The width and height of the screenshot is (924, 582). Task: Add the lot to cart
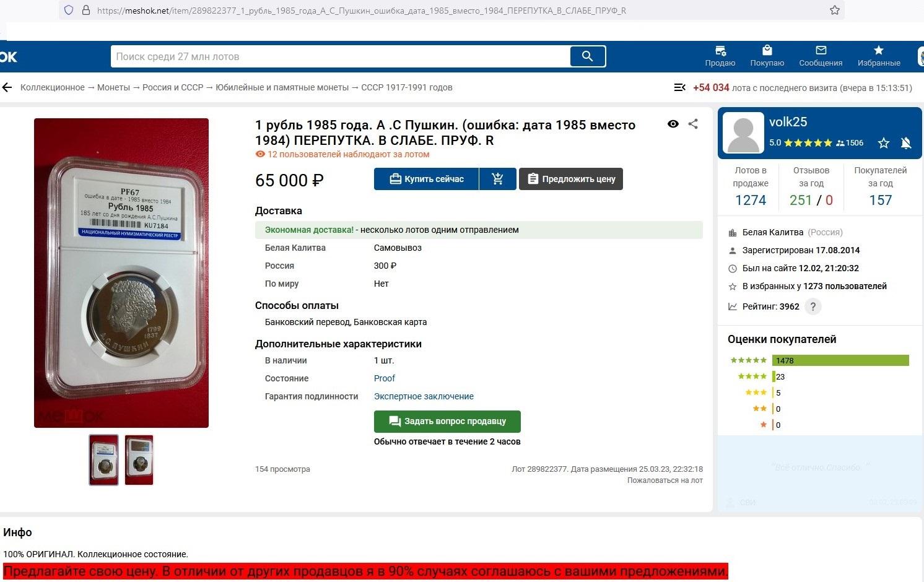tap(497, 179)
